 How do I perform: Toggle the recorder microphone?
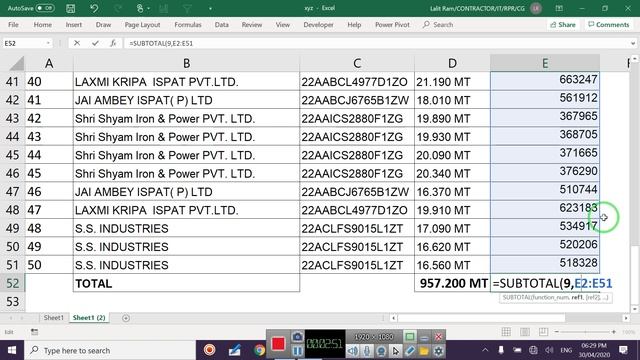coord(367,351)
